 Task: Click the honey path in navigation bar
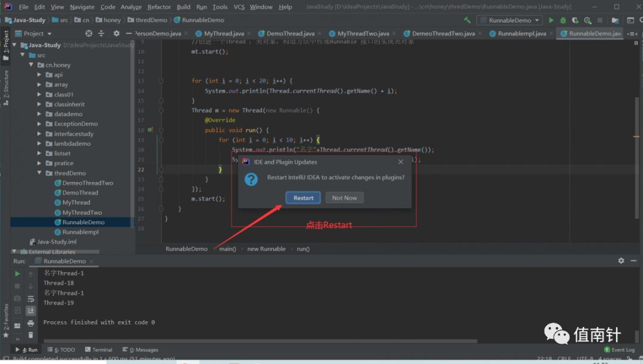coord(108,20)
